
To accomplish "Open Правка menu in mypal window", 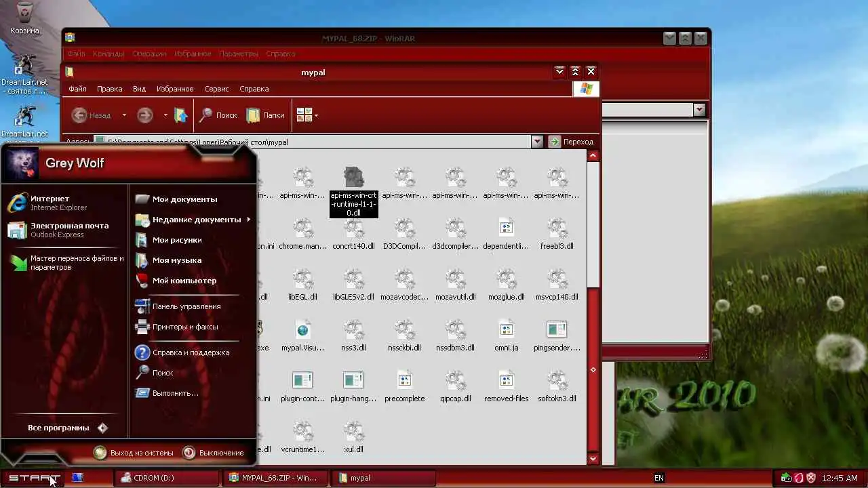I will 109,89.
